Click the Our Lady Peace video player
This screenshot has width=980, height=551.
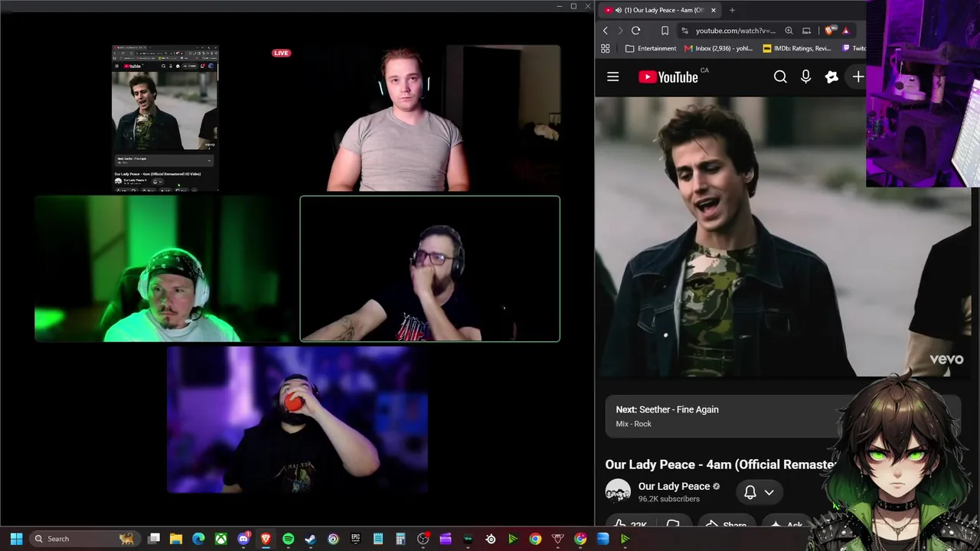tap(782, 236)
